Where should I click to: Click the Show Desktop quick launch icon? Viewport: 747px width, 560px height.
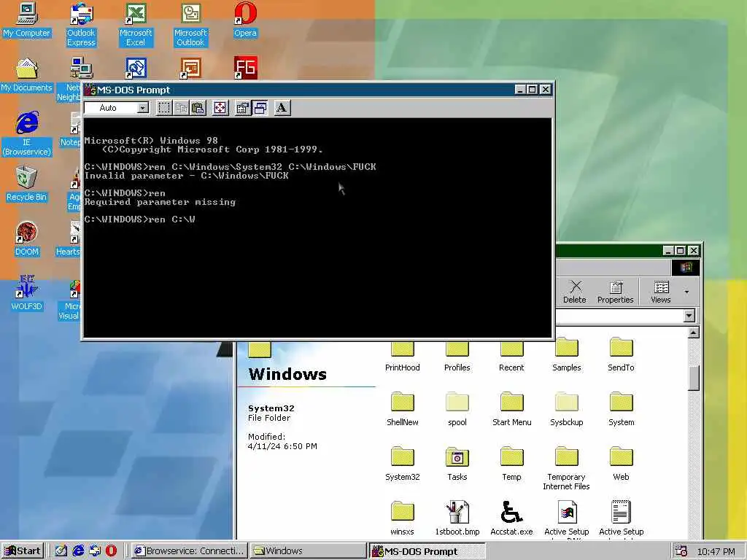[x=61, y=551]
